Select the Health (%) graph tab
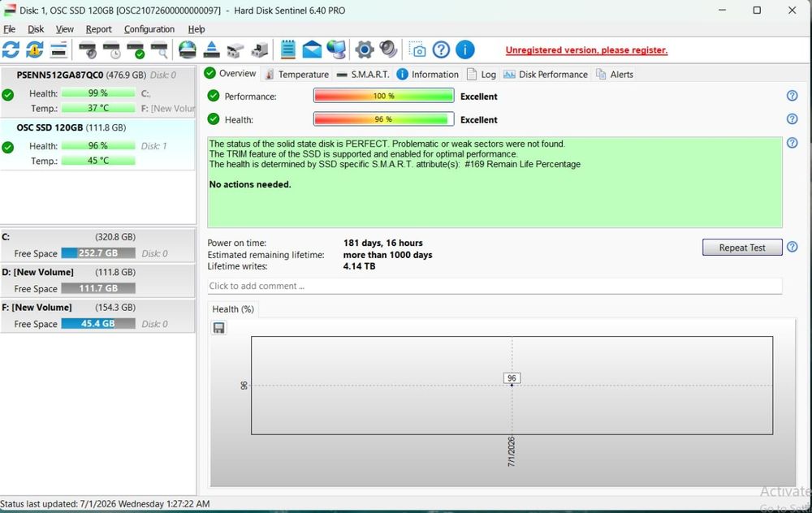 pos(233,309)
